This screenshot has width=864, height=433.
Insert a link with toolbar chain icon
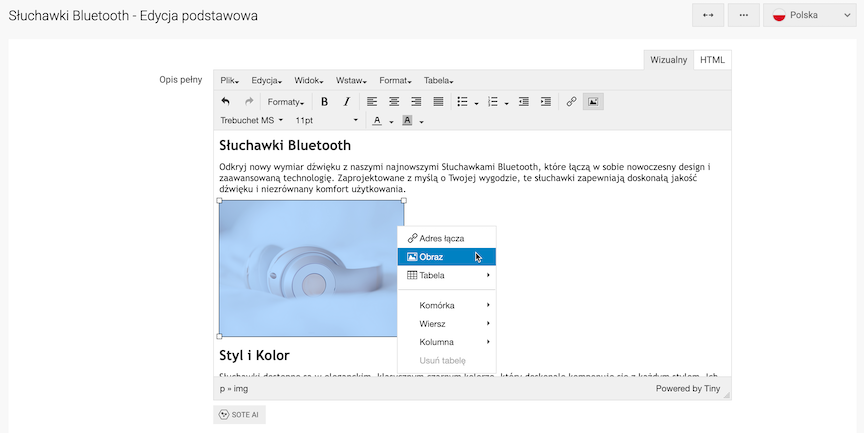(571, 101)
